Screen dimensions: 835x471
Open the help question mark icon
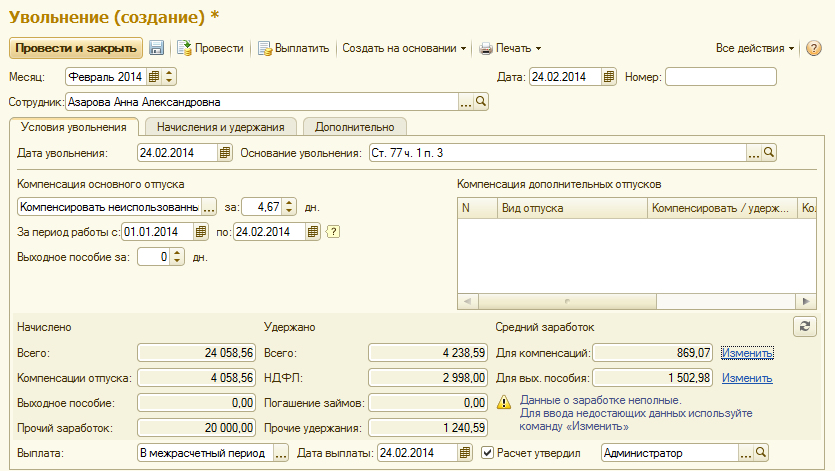(813, 47)
